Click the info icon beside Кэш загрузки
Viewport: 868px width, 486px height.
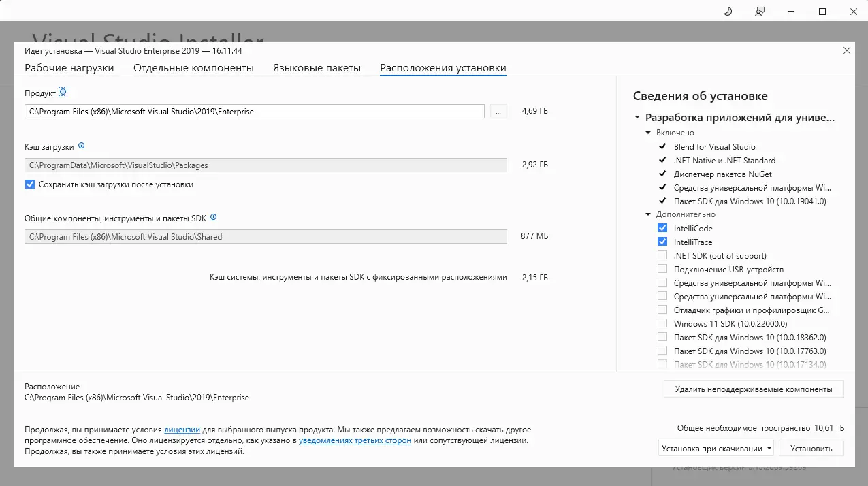pos(82,146)
